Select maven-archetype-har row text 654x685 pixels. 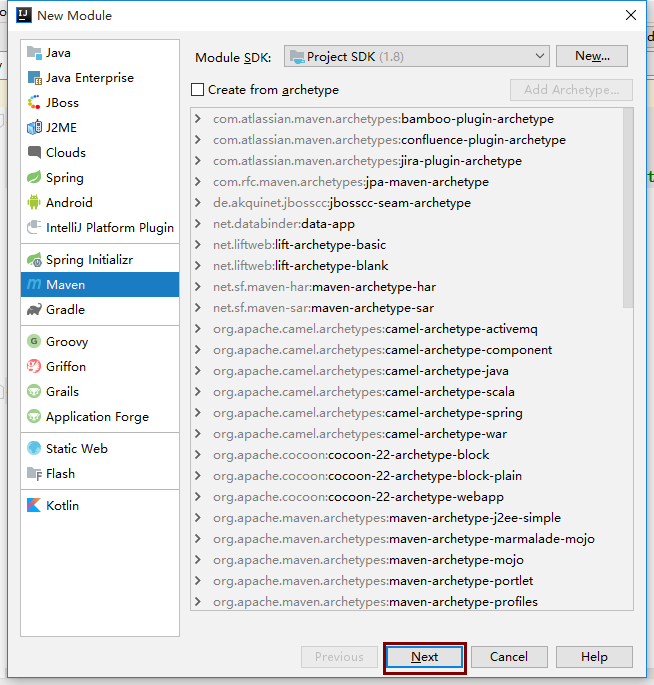pos(325,287)
